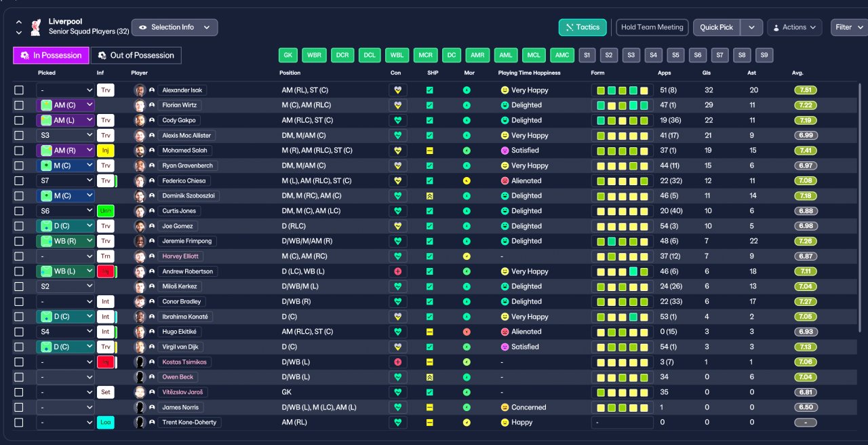Open the Selection Info dropdown
Viewport: 868px width, 445px height.
click(174, 27)
